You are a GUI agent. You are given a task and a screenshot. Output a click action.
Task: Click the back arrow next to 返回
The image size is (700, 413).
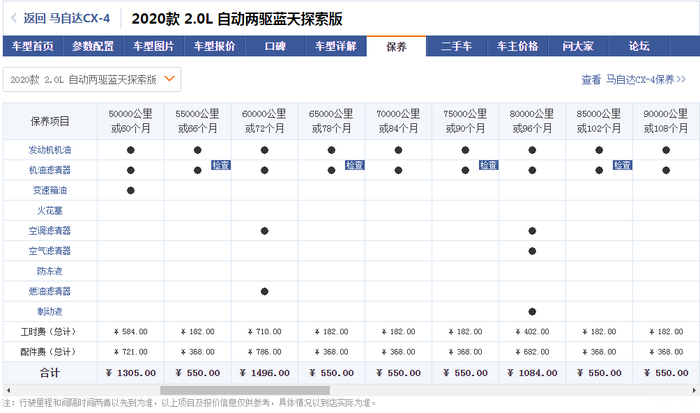13,18
